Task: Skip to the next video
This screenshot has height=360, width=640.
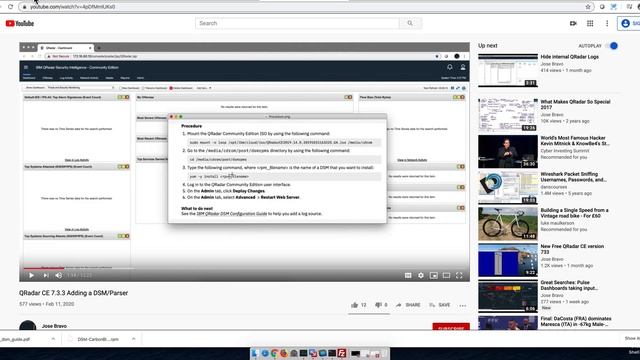Action: [x=46, y=276]
